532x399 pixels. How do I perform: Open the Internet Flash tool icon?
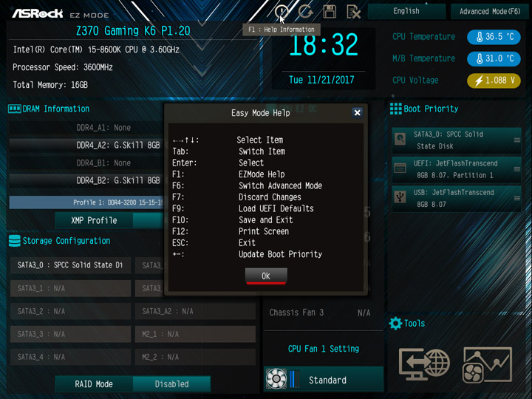(424, 364)
